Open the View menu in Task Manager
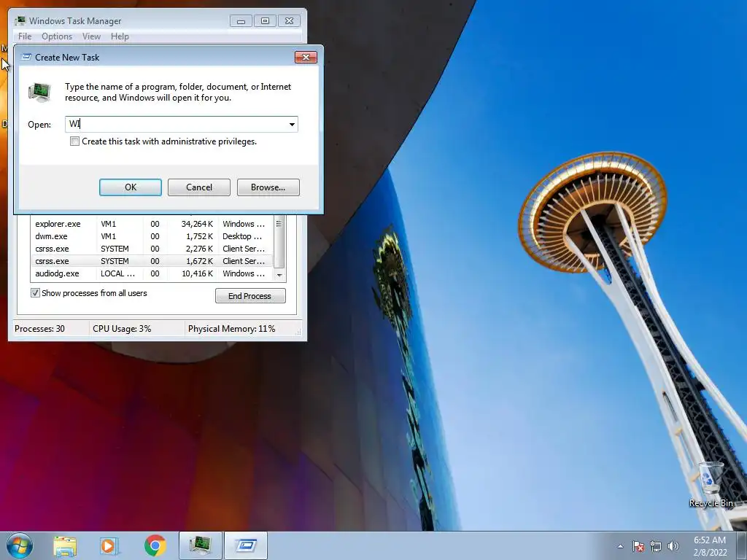Screen dimensions: 747x560 coord(91,36)
